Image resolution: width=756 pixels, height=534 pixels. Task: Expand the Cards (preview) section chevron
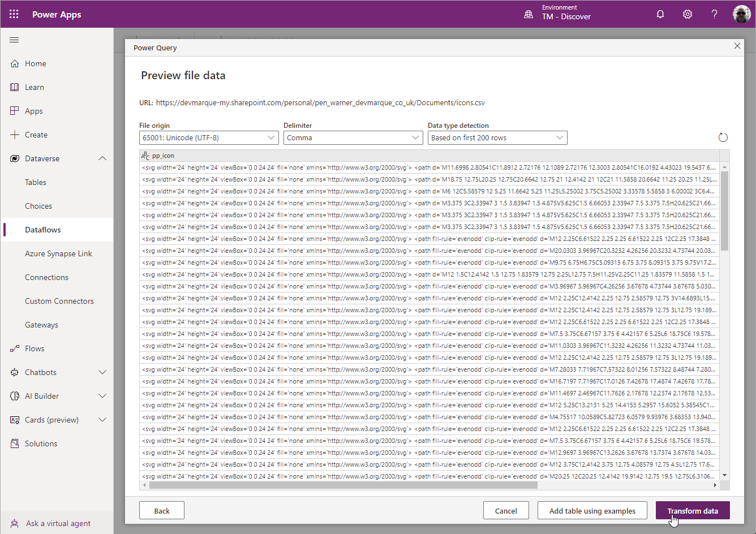[x=102, y=420]
